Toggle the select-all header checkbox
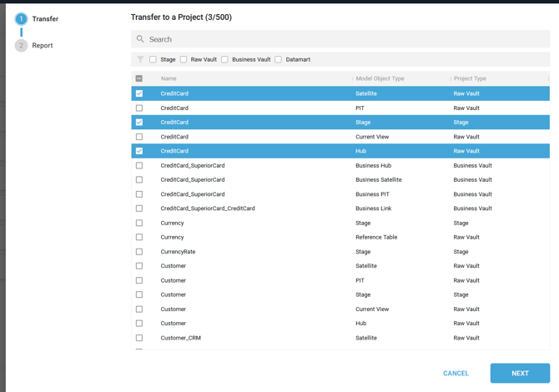Viewport: 559px width, 392px height. tap(139, 78)
